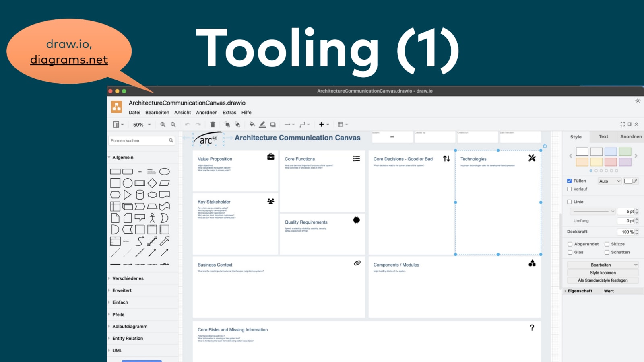The width and height of the screenshot is (644, 362).
Task: Add the actor stick figure shape
Action: tap(152, 218)
